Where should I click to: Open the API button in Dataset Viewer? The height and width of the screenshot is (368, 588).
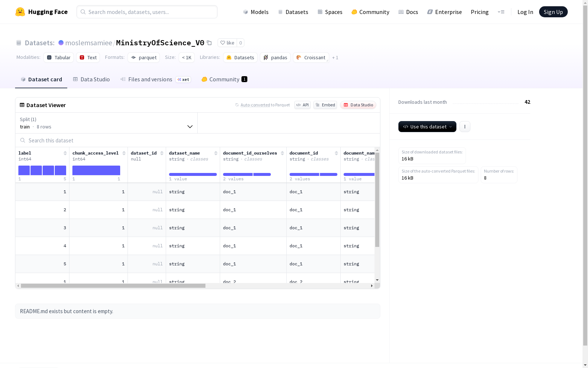(x=302, y=105)
